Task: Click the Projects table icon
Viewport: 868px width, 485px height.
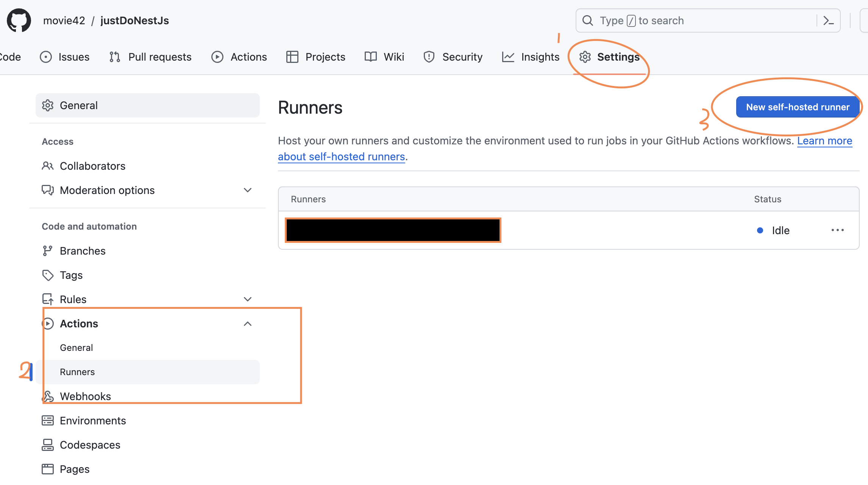Action: [292, 57]
